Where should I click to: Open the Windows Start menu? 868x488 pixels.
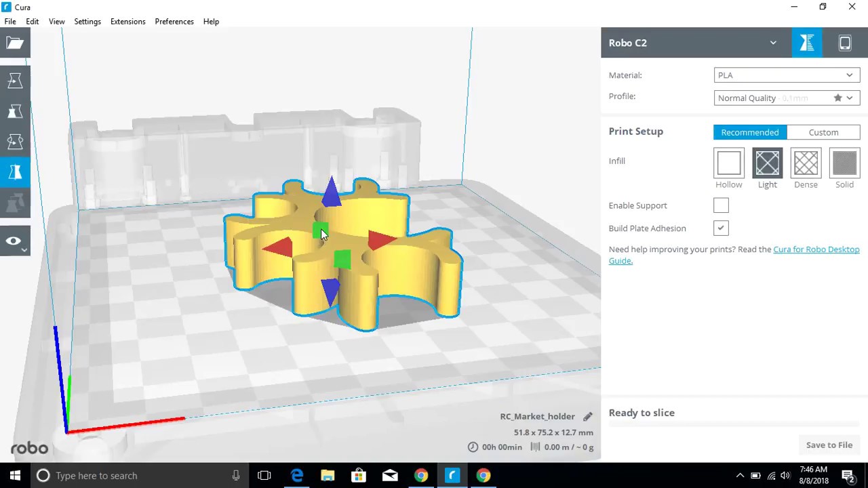tap(15, 475)
